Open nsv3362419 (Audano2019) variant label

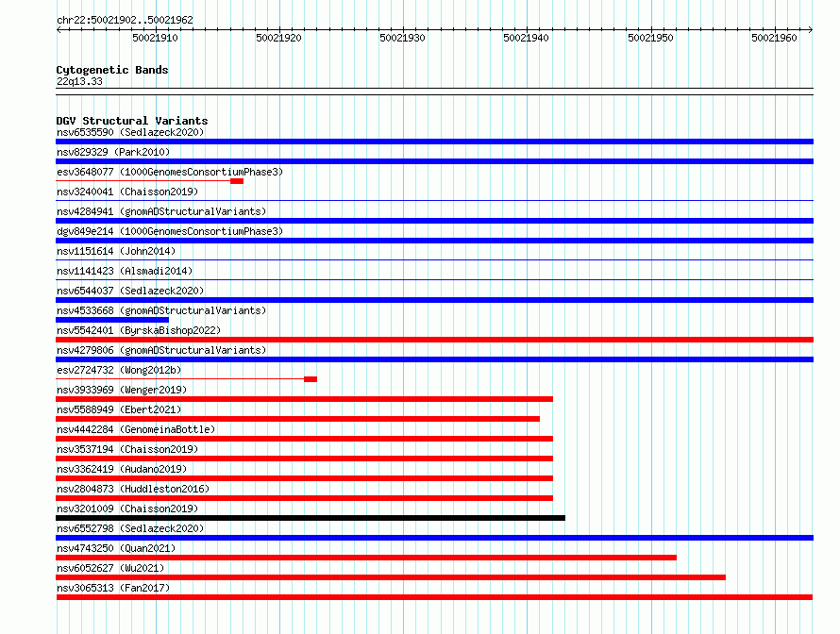point(122,469)
